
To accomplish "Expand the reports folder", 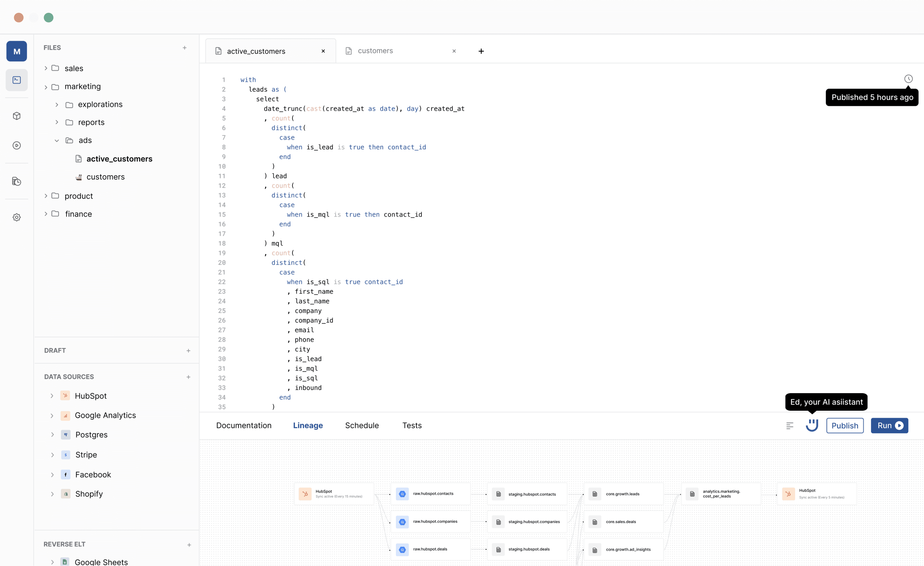I will tap(57, 122).
